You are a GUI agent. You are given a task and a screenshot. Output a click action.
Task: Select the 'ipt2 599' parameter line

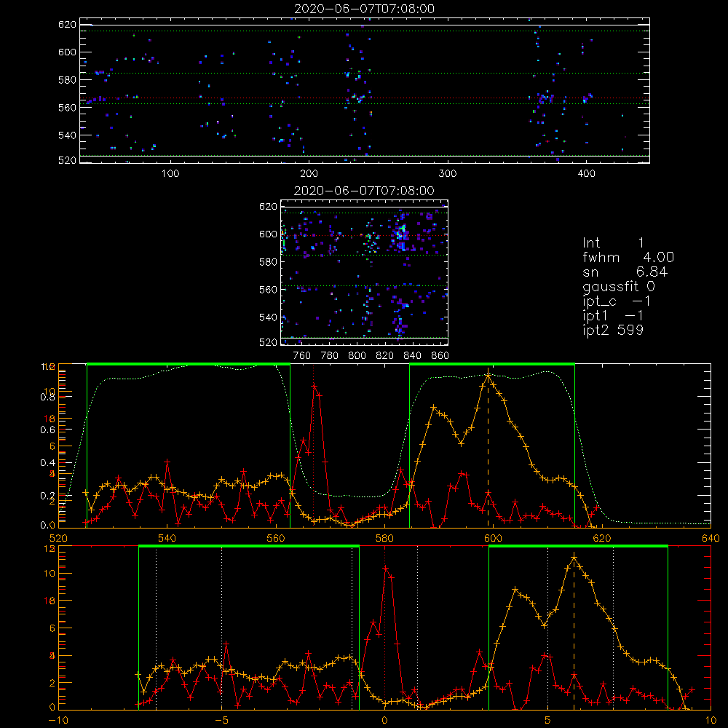click(613, 330)
